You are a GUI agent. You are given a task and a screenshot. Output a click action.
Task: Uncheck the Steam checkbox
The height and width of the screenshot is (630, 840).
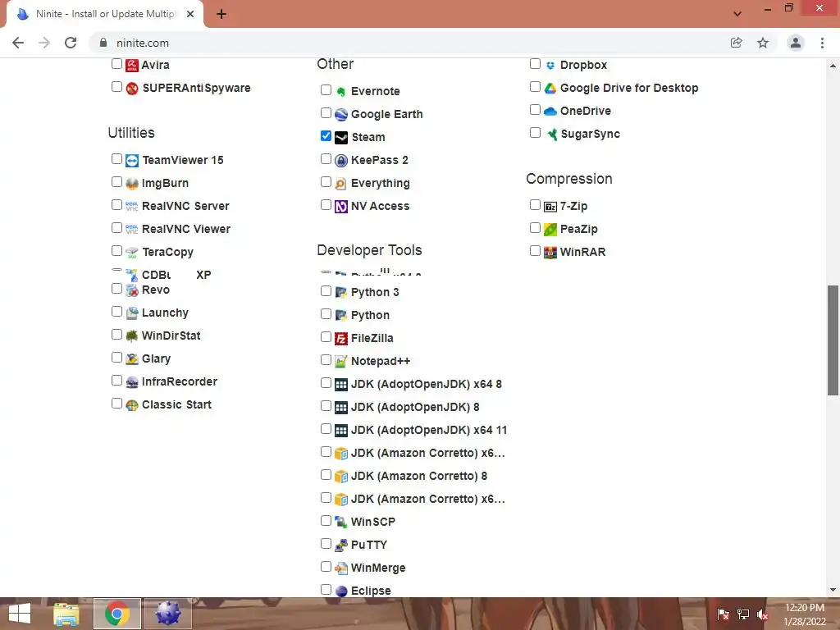(326, 136)
